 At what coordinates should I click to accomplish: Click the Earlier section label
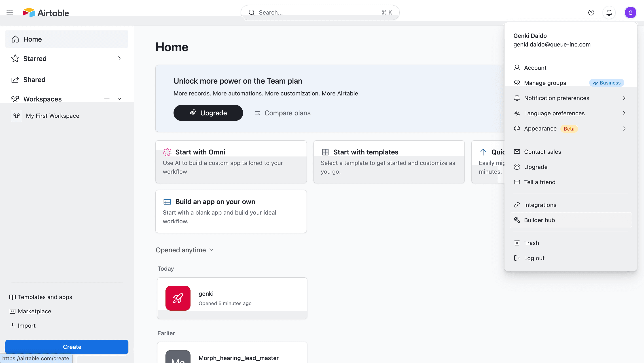pyautogui.click(x=166, y=333)
